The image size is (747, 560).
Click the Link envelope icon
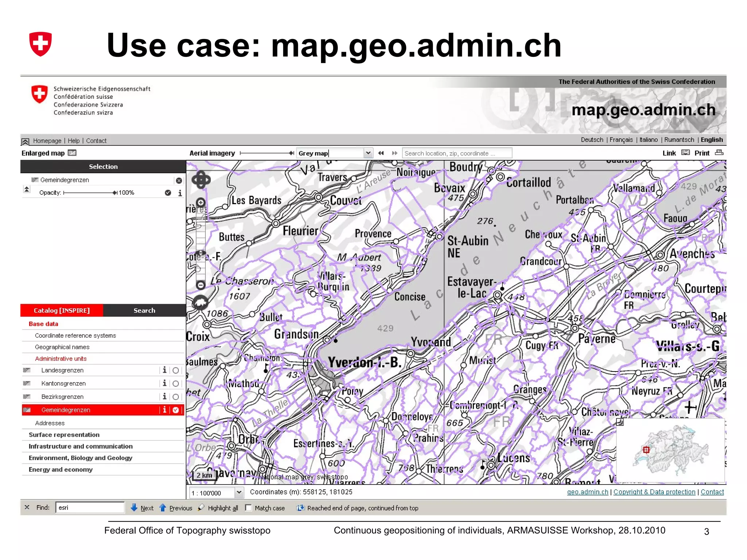[x=685, y=153]
